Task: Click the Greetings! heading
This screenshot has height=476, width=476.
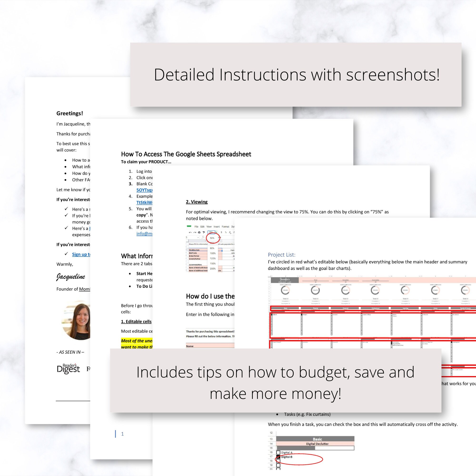Action: 70,113
